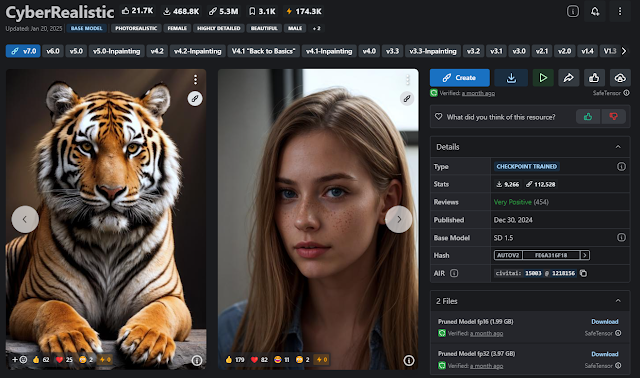Viewport: 640px width, 378px height.
Task: Open three-dot menu on woman portrait image
Action: click(x=407, y=79)
